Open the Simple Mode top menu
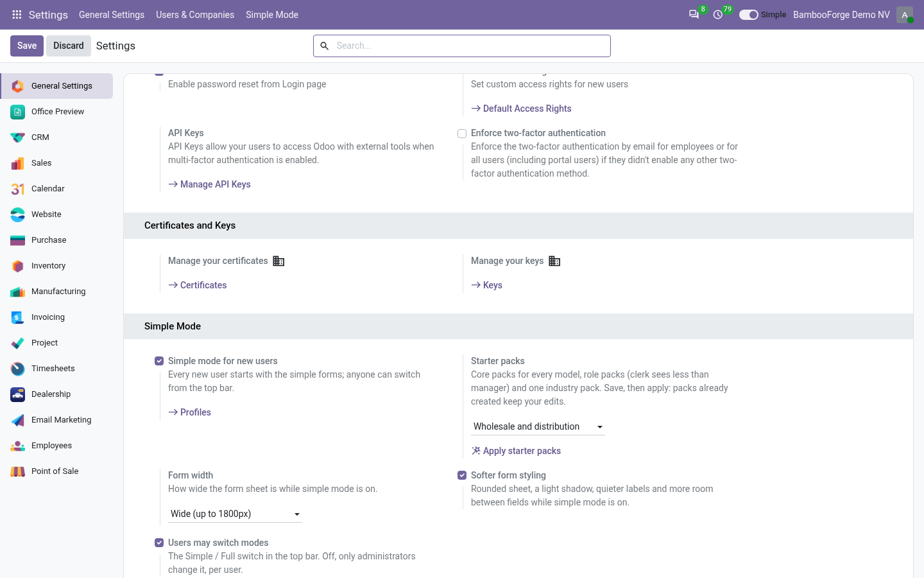 pyautogui.click(x=272, y=15)
